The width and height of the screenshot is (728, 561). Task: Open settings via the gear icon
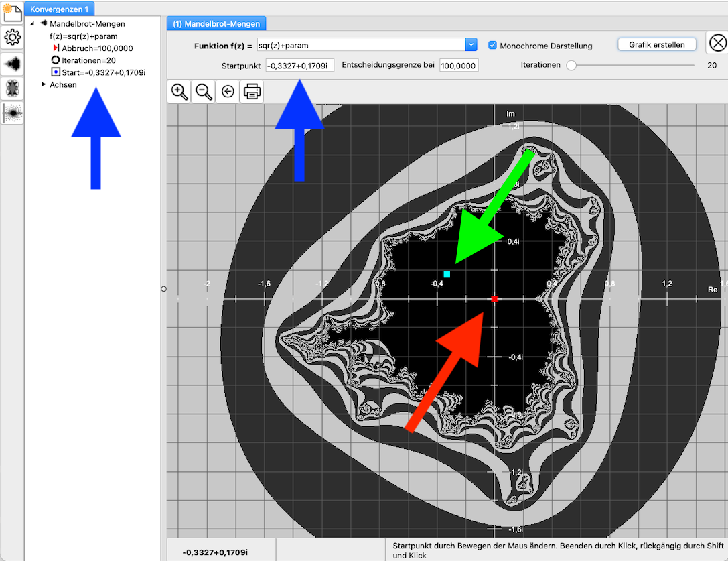[12, 38]
